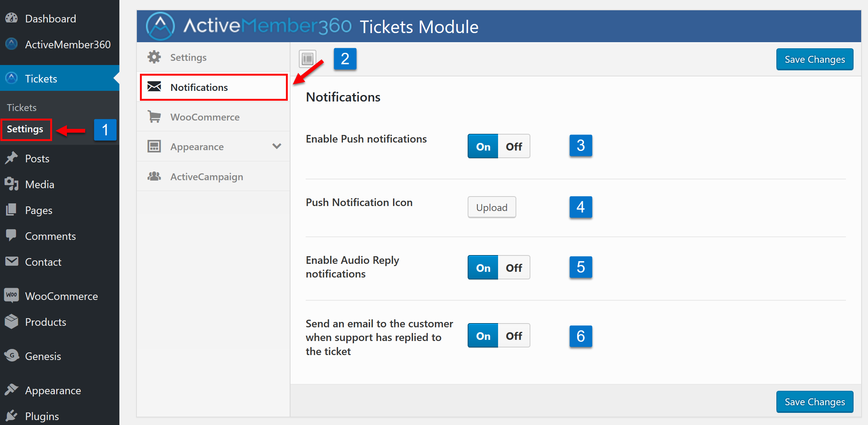Turn Off Enable Push notifications

(514, 146)
